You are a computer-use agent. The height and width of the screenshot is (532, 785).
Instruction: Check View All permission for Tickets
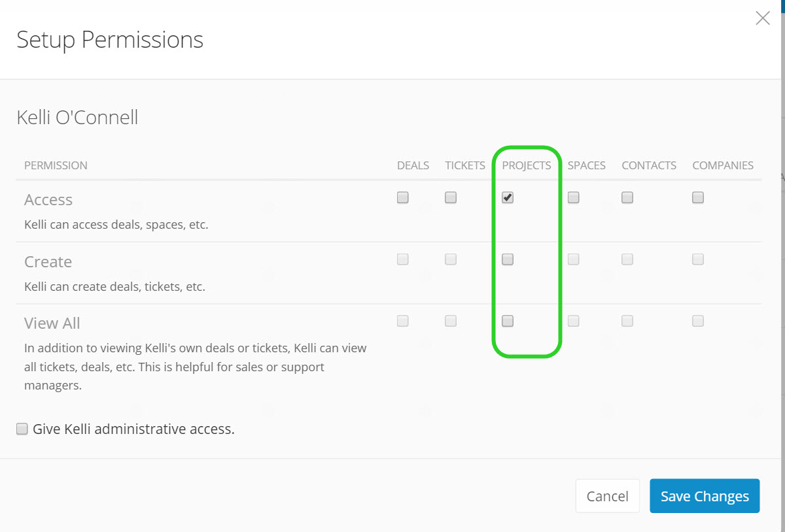click(x=451, y=321)
